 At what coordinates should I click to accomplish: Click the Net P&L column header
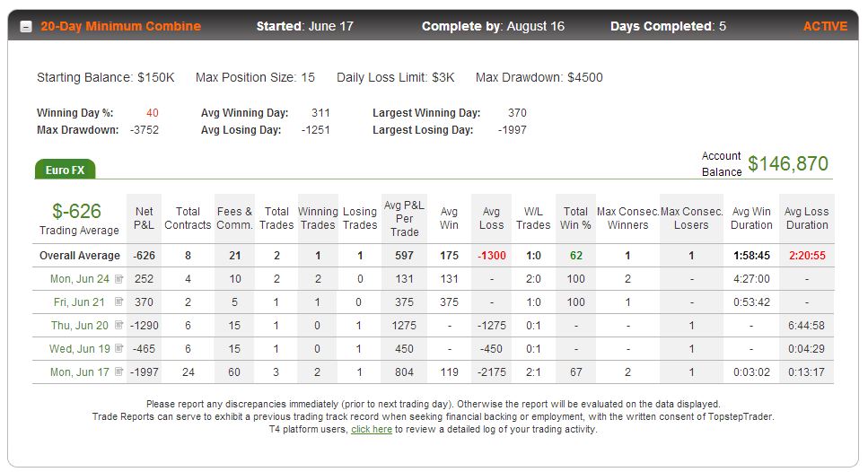pos(144,218)
